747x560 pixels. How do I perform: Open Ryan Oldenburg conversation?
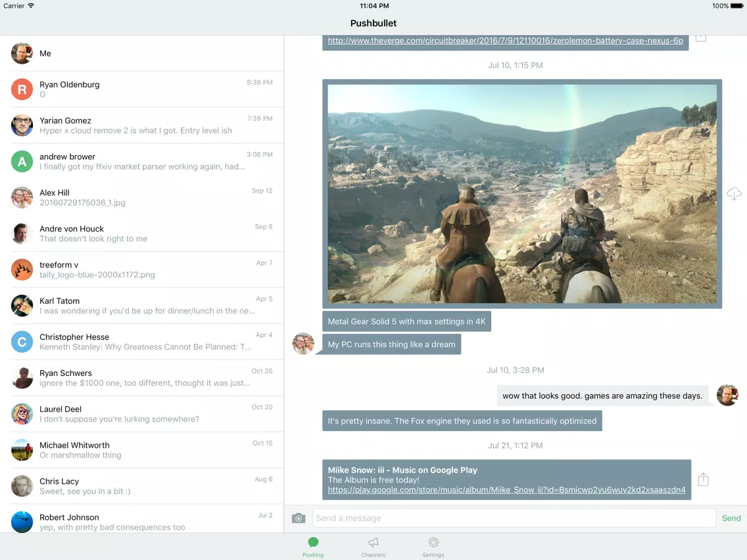point(142,89)
